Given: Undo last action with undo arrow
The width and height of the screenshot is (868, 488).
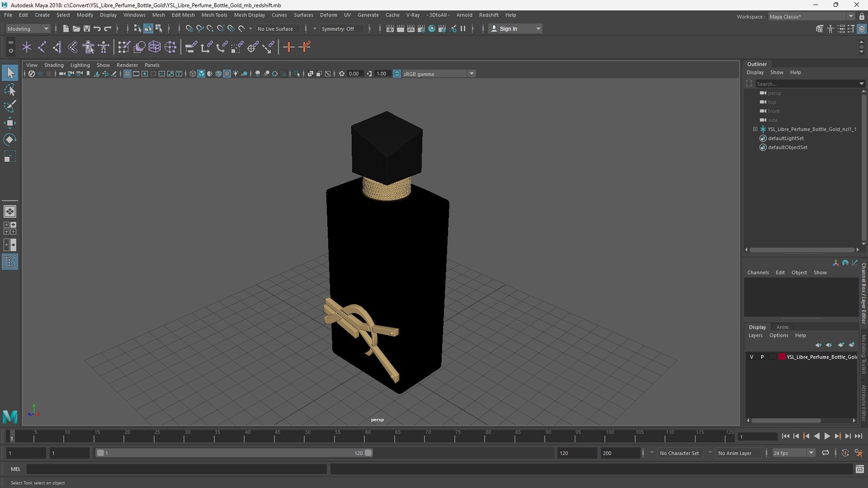Looking at the screenshot, I should [97, 28].
